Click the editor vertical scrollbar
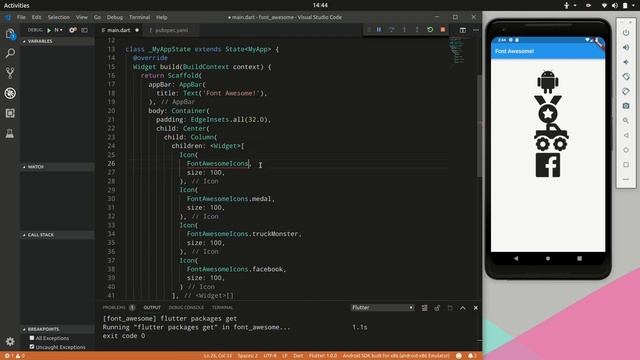Viewport: 640px width, 360px height. tap(479, 127)
